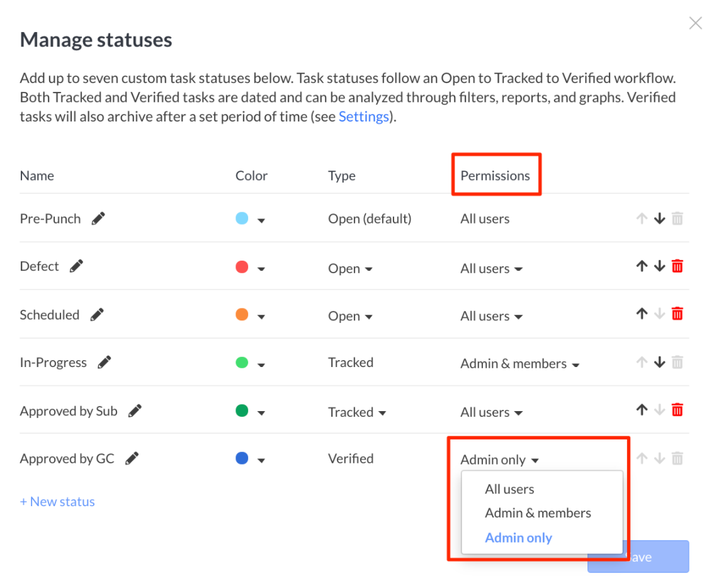Edit the Defect status name
This screenshot has height=588, width=714.
76,266
